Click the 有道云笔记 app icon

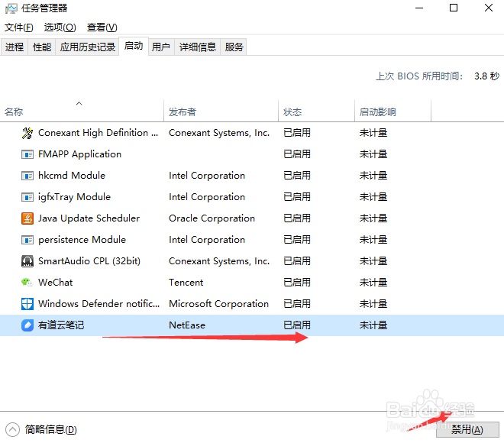click(27, 325)
